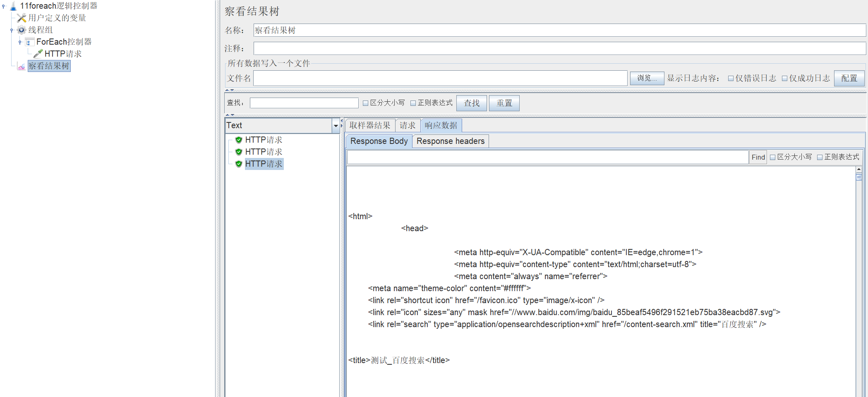Select the test plan icon 11foreach逻辑控制器
The height and width of the screenshot is (397, 868).
[x=14, y=6]
